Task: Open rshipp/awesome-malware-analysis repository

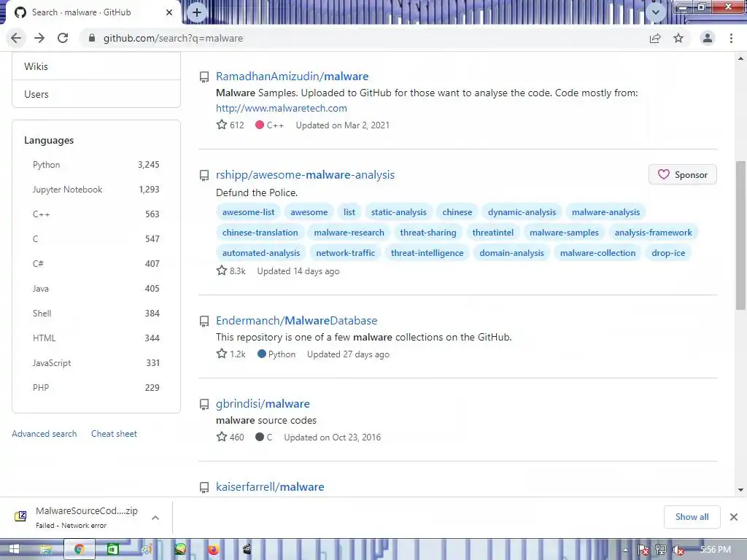Action: 305,175
